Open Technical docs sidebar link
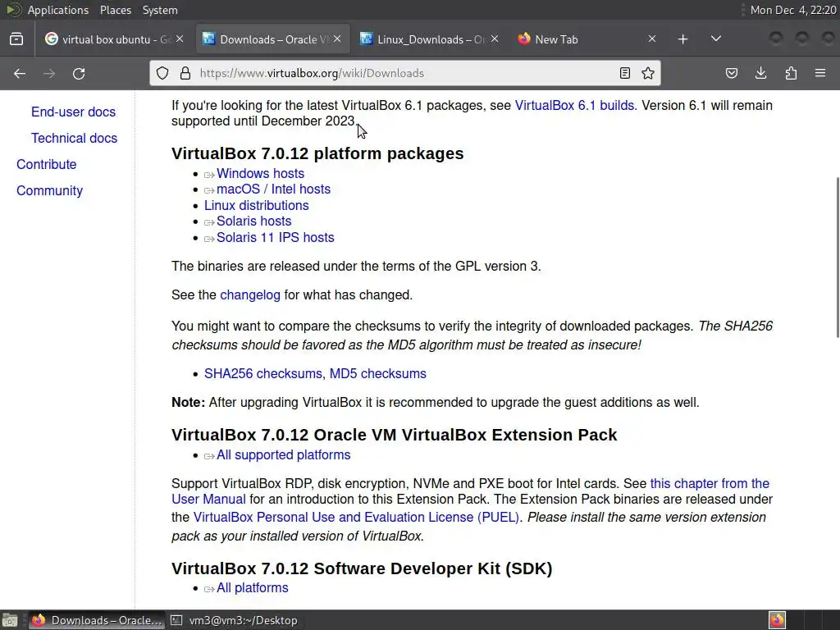840x630 pixels. (x=74, y=138)
